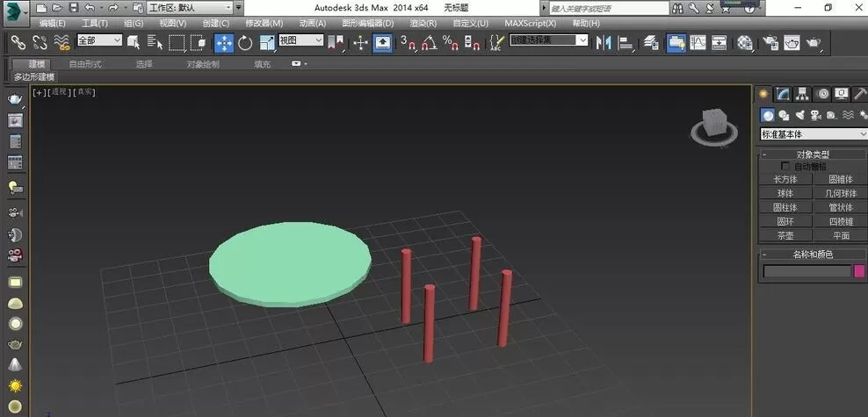
Task: Click the Align tool icon
Action: click(626, 43)
